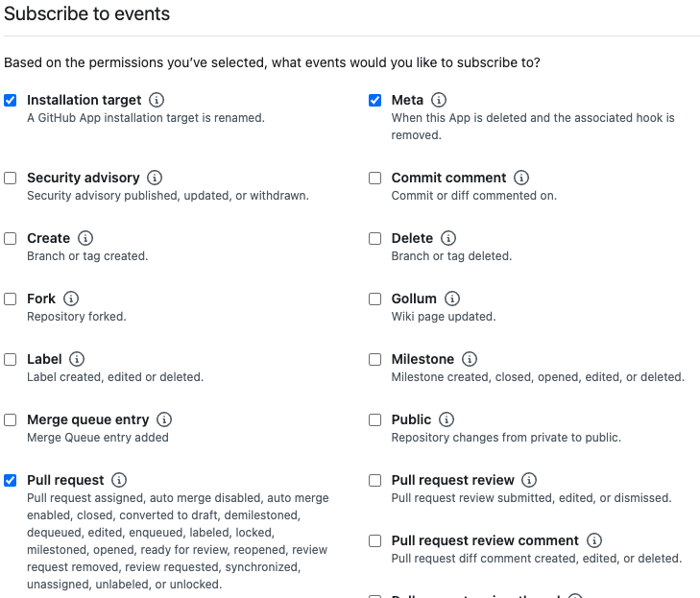Image resolution: width=700 pixels, height=598 pixels.
Task: Enable the Security advisory checkbox
Action: (x=11, y=178)
